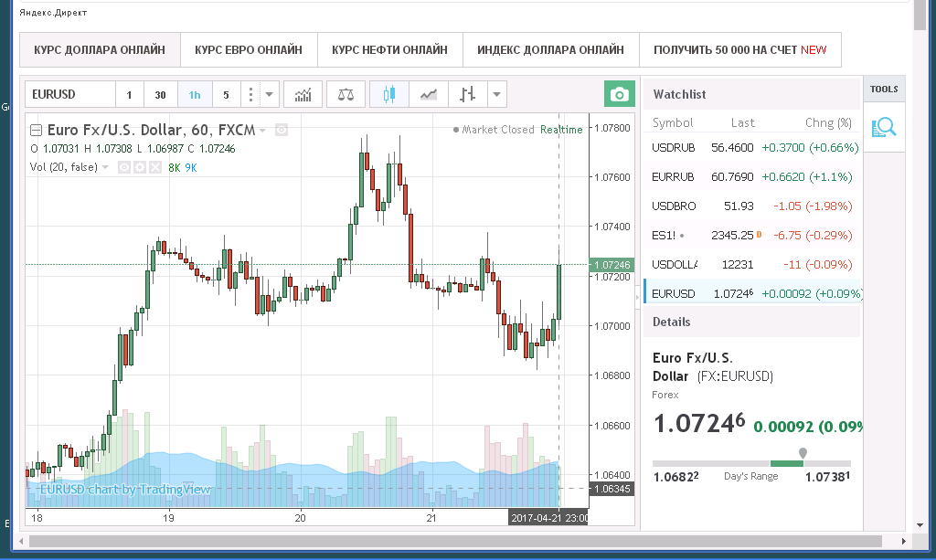Select ES1! row in watchlist
Screen dimensions: 936x560
click(752, 235)
